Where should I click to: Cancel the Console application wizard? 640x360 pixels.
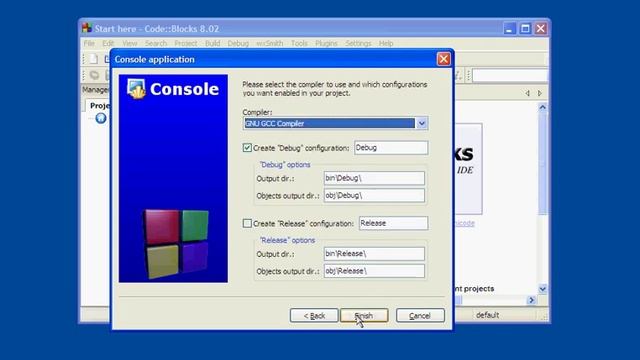[x=420, y=316]
